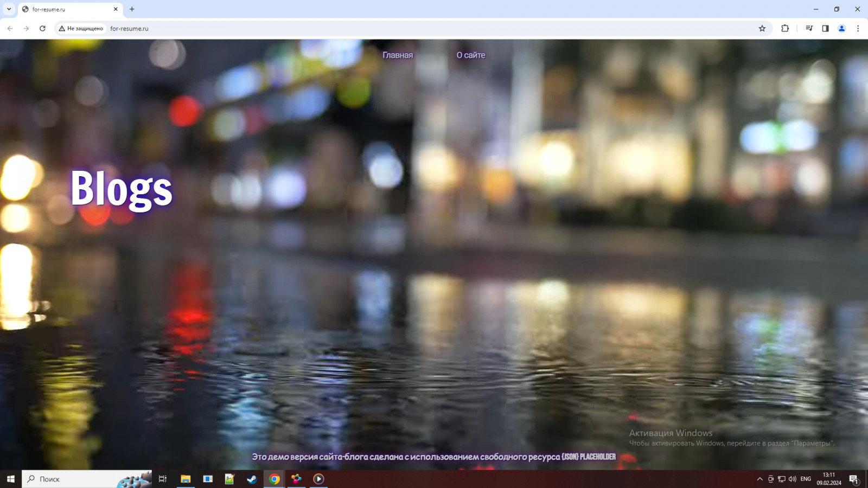Image resolution: width=868 pixels, height=488 pixels.
Task: Open the Главная navigation link
Action: pyautogui.click(x=398, y=55)
